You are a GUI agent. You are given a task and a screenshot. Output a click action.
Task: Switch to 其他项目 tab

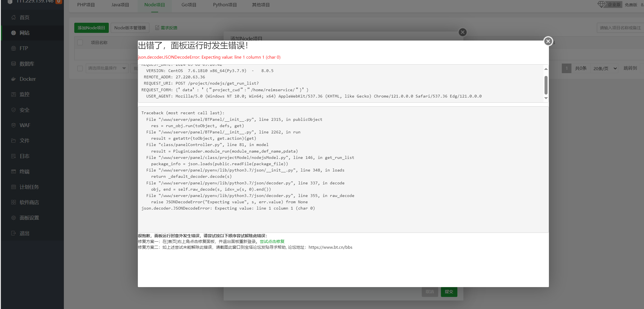(x=261, y=5)
